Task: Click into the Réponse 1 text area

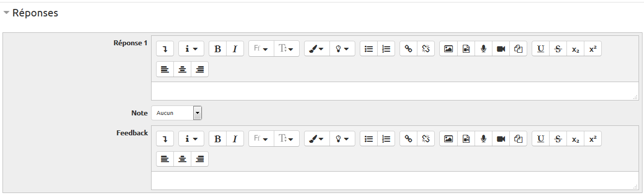Action: [x=395, y=91]
